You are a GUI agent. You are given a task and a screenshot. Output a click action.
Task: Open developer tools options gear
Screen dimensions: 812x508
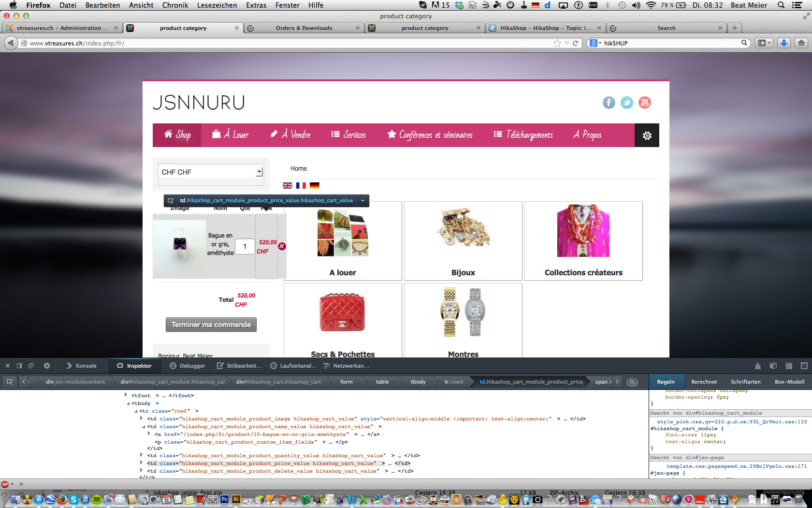point(47,366)
